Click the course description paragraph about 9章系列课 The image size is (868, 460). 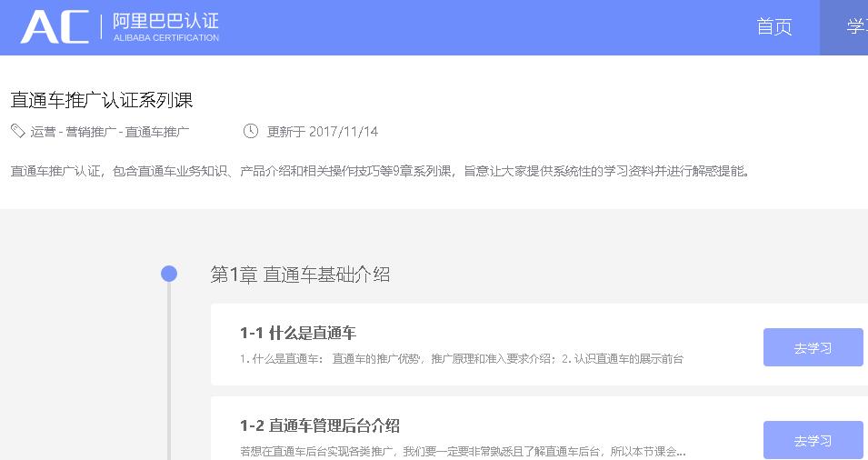(380, 171)
